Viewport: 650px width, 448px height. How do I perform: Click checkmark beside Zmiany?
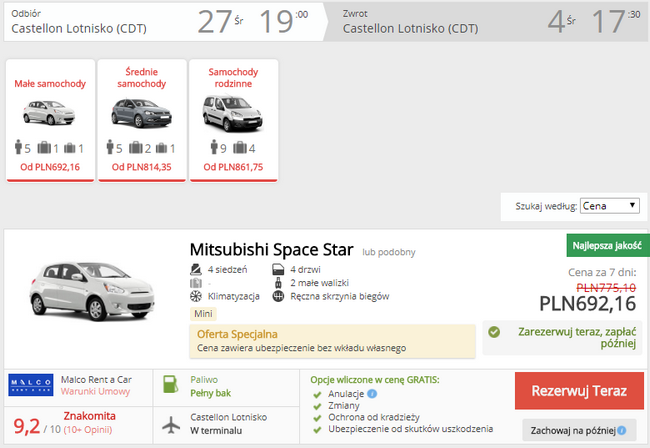318,406
